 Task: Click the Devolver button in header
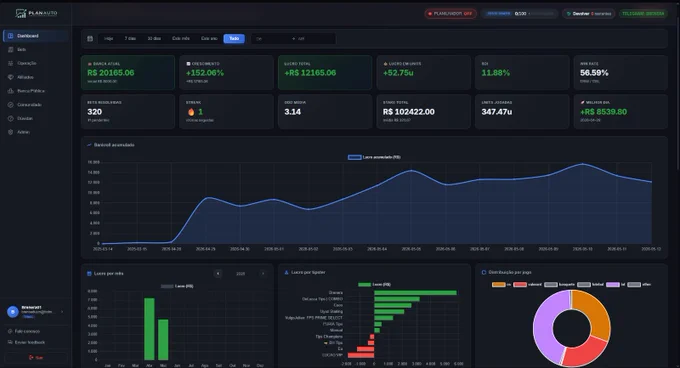point(589,14)
